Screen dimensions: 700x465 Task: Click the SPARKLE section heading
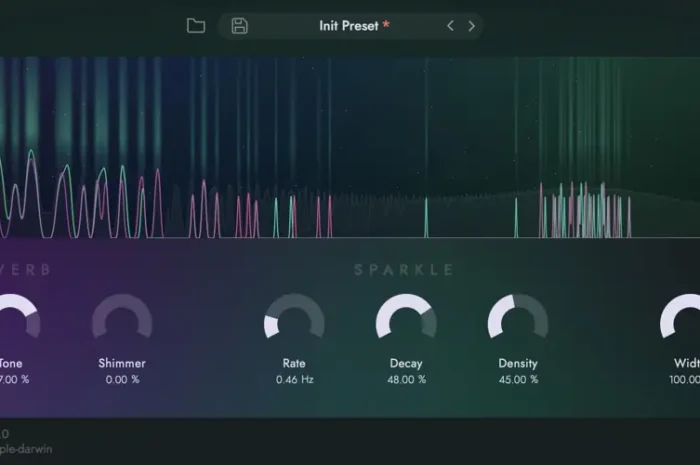pyautogui.click(x=404, y=270)
